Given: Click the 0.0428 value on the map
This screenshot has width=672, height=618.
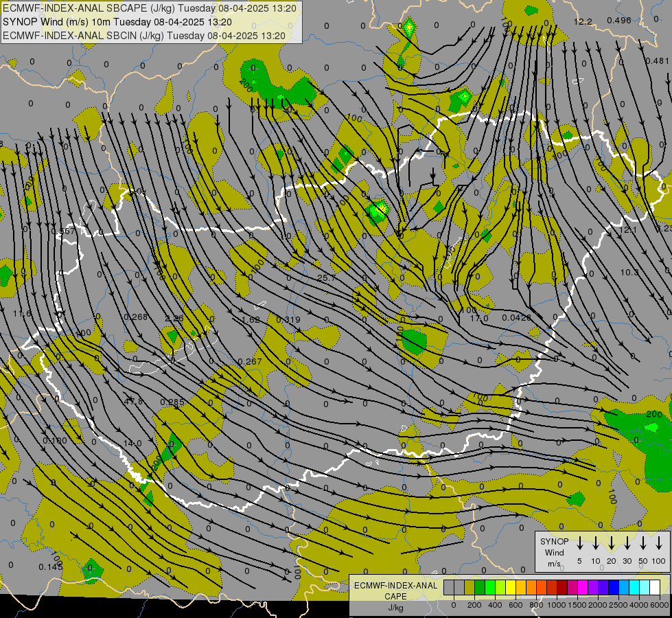Looking at the screenshot, I should (x=516, y=317).
